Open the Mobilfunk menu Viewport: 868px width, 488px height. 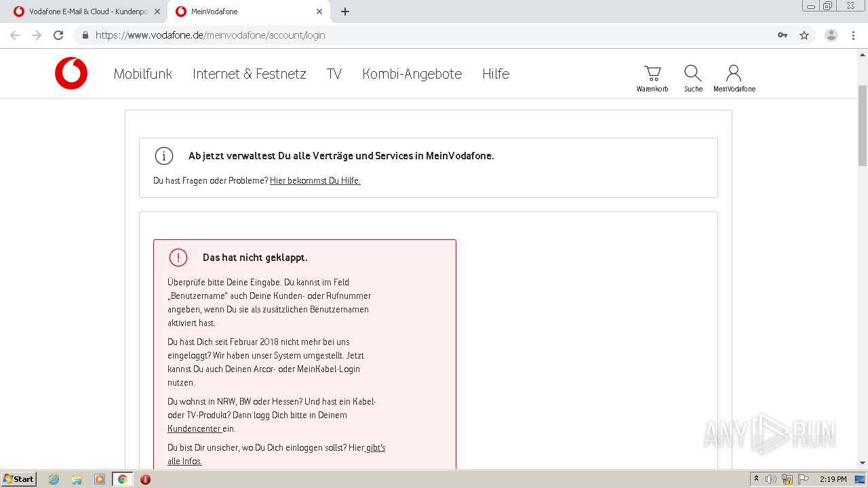point(143,74)
